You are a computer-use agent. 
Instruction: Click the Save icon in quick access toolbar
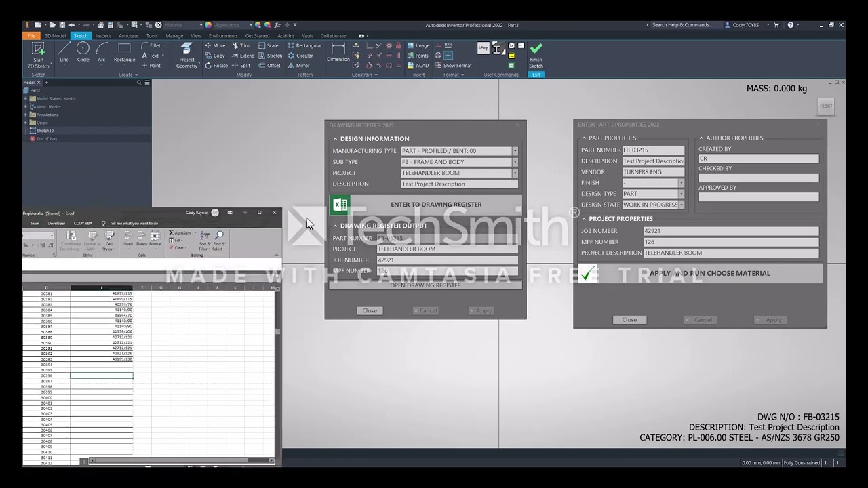coord(62,25)
